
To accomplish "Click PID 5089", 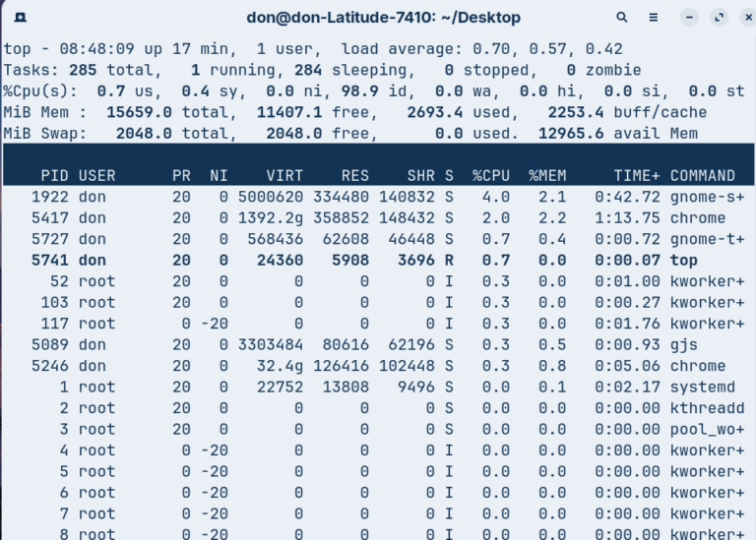I will pyautogui.click(x=49, y=344).
